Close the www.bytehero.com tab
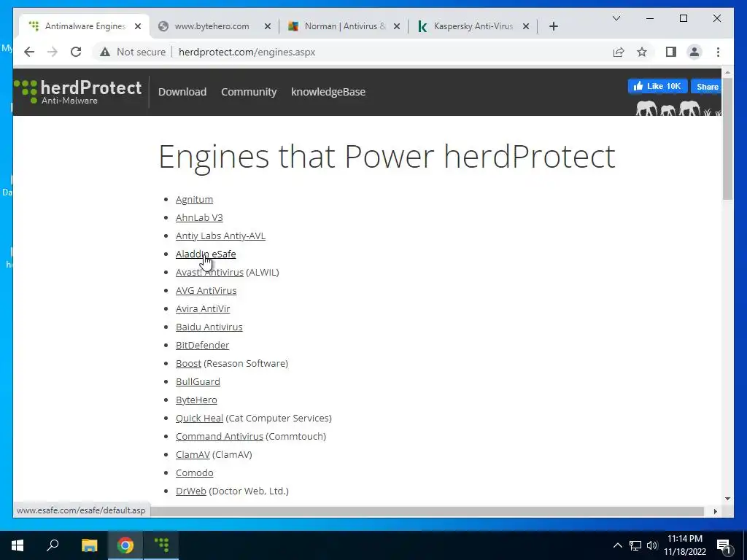 tap(268, 26)
